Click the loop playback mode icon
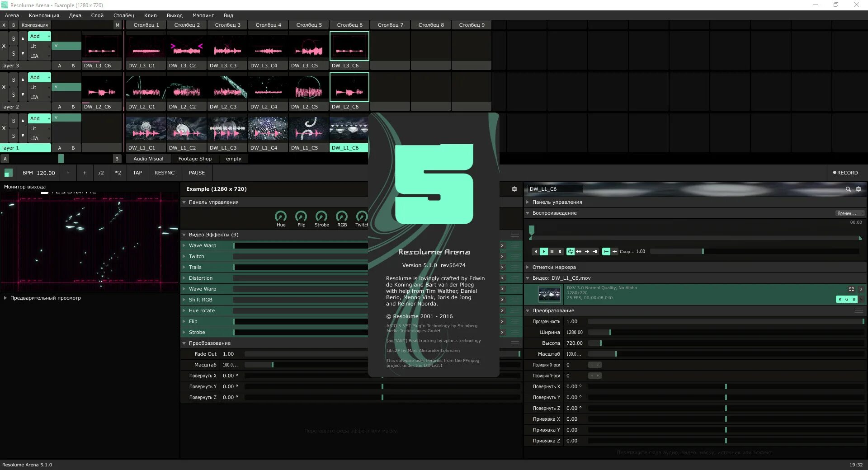Image resolution: width=868 pixels, height=470 pixels. [x=570, y=252]
